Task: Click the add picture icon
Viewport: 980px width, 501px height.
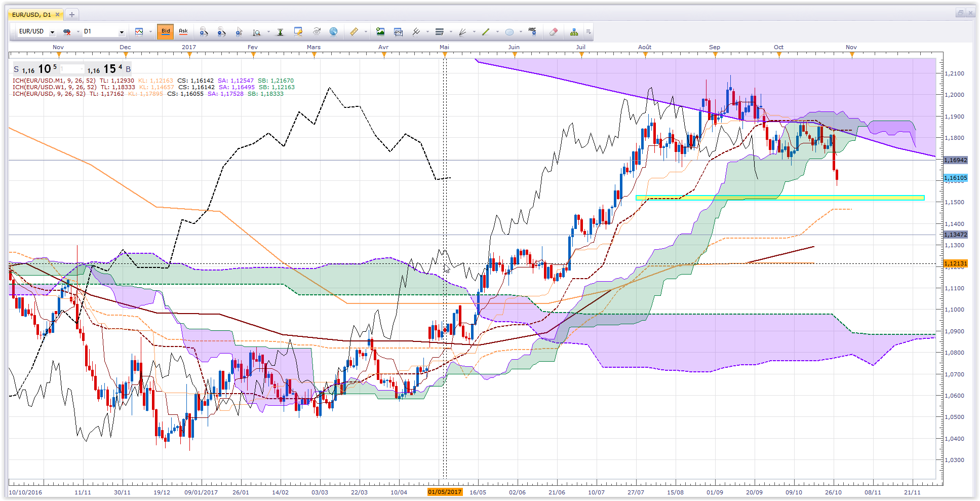Action: click(380, 32)
